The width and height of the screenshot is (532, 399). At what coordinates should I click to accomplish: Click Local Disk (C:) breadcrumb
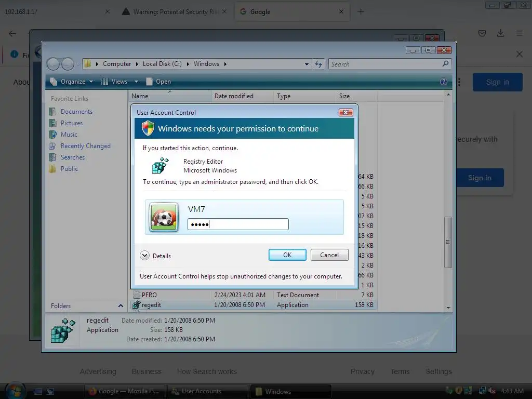pos(162,64)
